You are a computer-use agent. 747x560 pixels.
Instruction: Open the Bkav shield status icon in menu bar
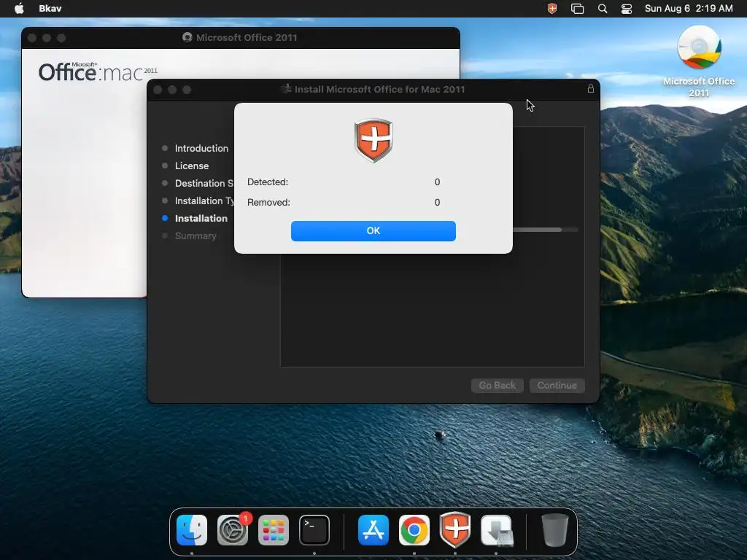[x=552, y=9]
